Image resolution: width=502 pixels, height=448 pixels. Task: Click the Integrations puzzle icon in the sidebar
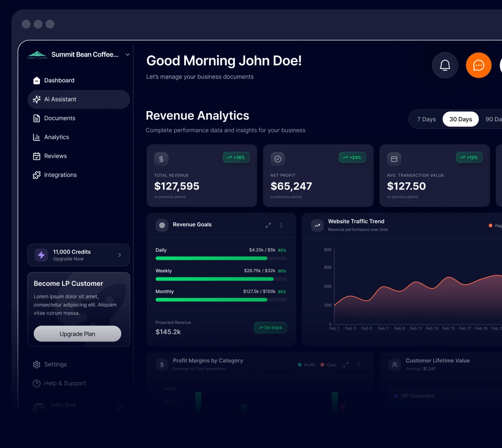click(x=37, y=175)
